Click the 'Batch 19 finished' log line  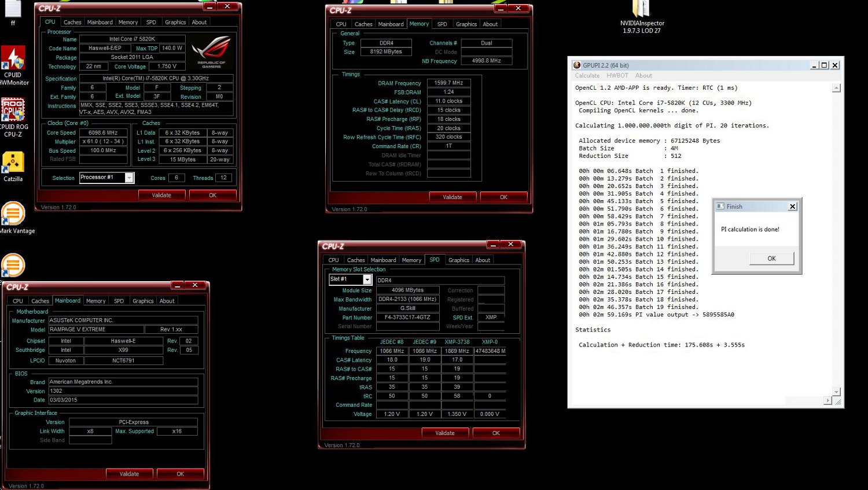(x=639, y=307)
